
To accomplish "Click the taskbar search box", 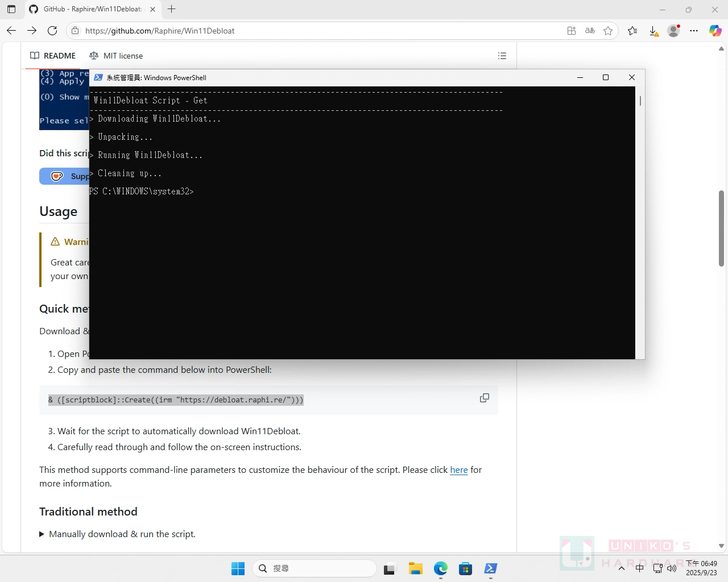I will tap(314, 568).
